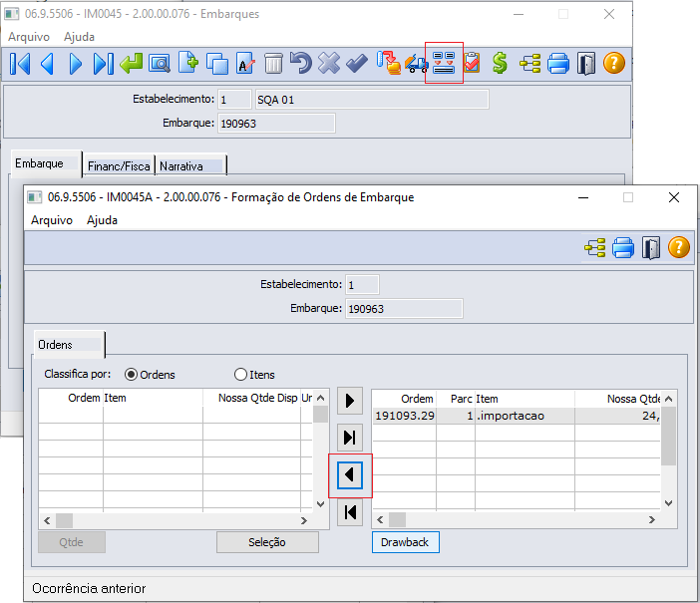This screenshot has width=700, height=603.
Task: Print from the Embarques window toolbar
Action: 558,64
